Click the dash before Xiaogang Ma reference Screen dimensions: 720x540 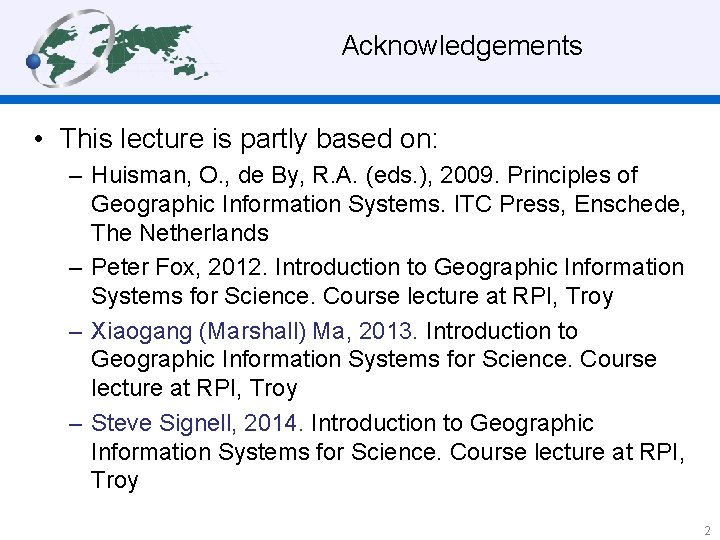tap(77, 331)
